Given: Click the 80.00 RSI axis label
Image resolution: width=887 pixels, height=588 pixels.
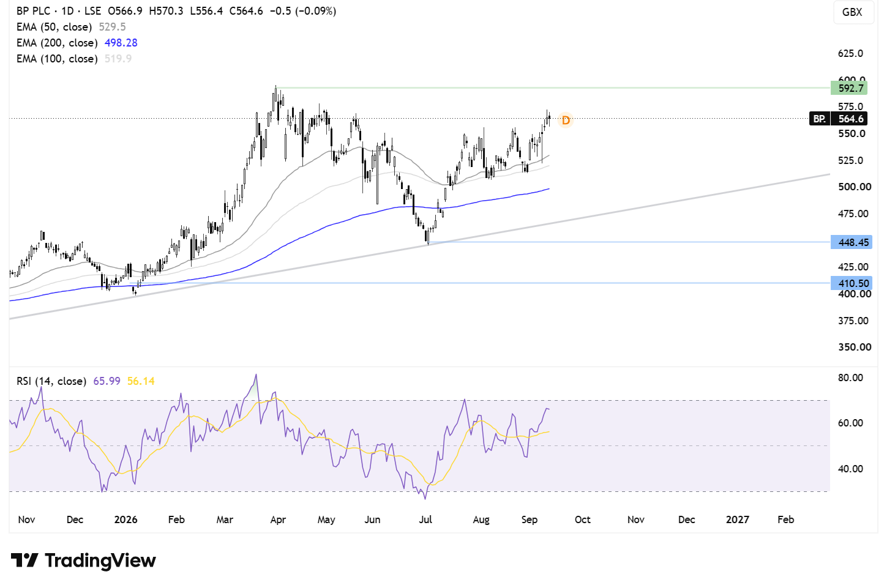Looking at the screenshot, I should (x=851, y=378).
